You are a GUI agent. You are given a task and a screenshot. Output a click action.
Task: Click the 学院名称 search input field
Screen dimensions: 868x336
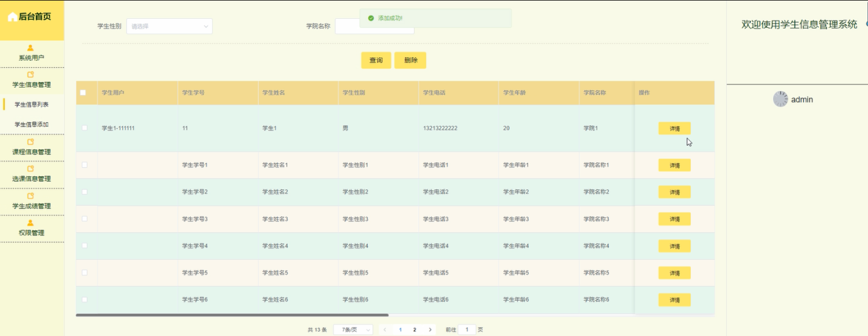(x=374, y=26)
